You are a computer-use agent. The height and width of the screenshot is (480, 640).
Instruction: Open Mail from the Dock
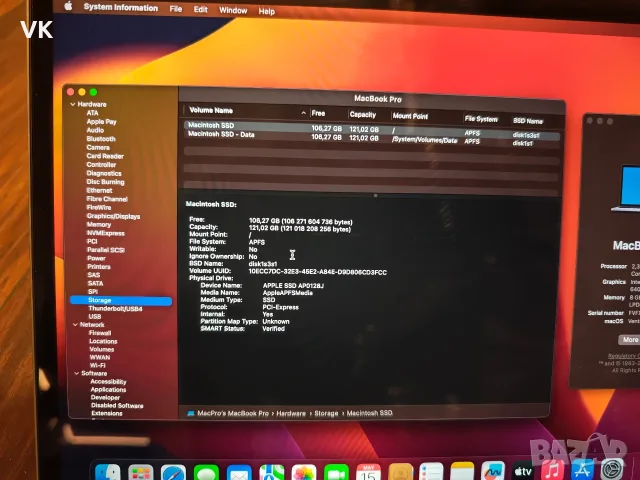click(x=239, y=473)
